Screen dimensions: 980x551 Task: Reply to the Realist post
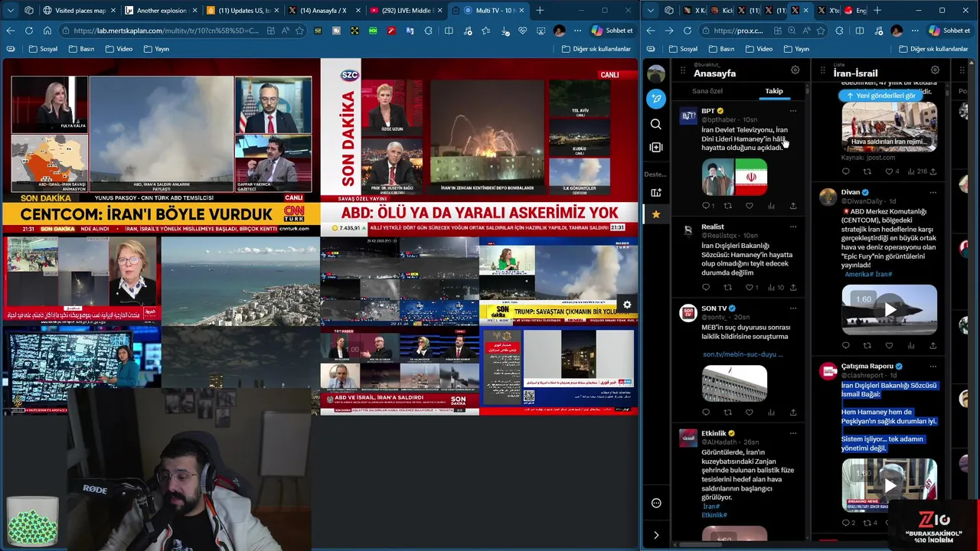(706, 287)
